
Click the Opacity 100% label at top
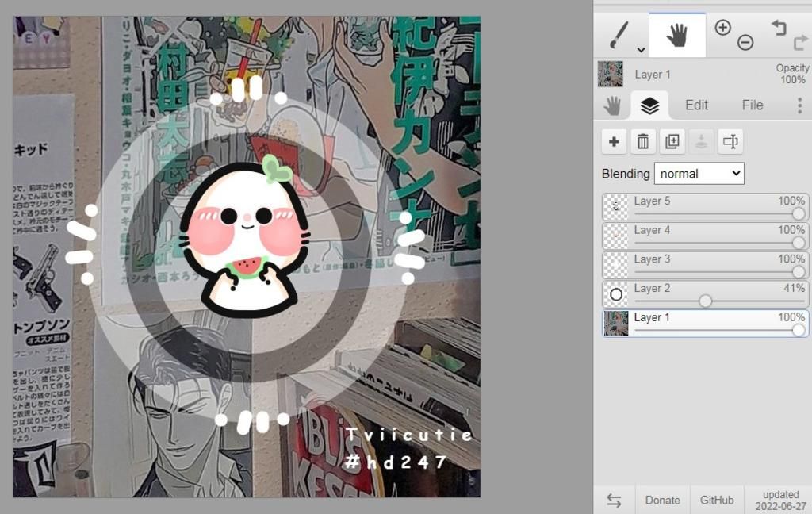[x=792, y=74]
